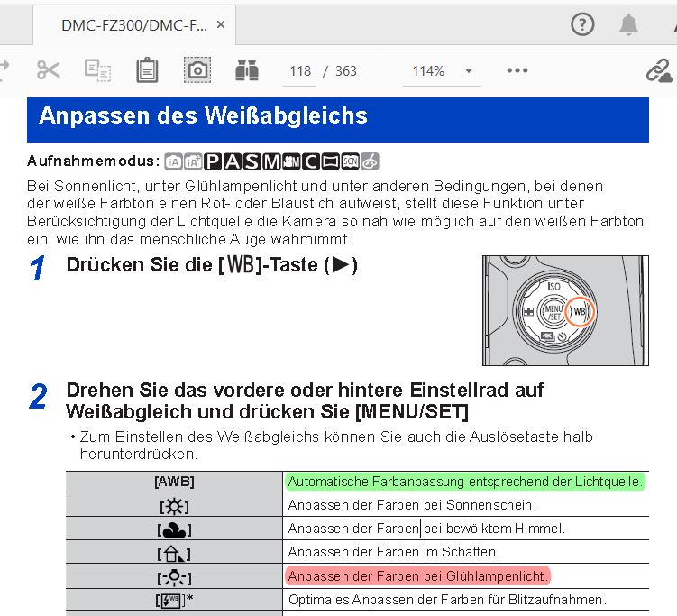Open the help question mark icon

click(x=582, y=24)
